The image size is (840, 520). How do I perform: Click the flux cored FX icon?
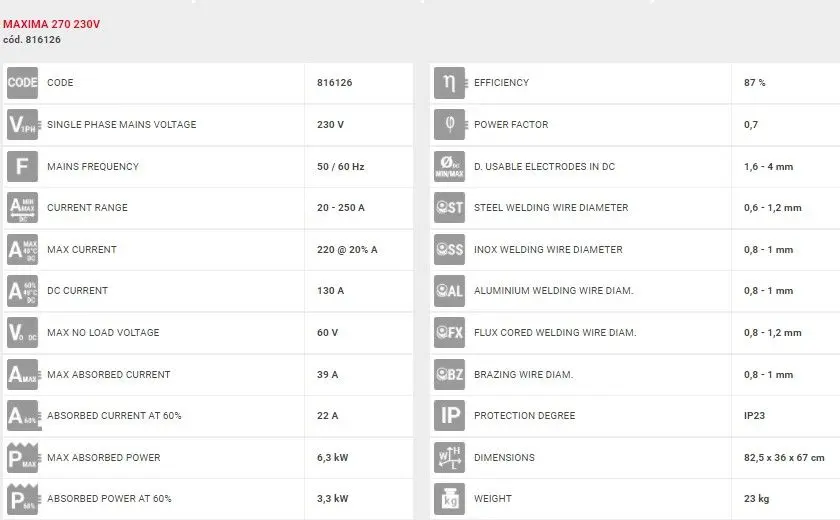coord(449,333)
